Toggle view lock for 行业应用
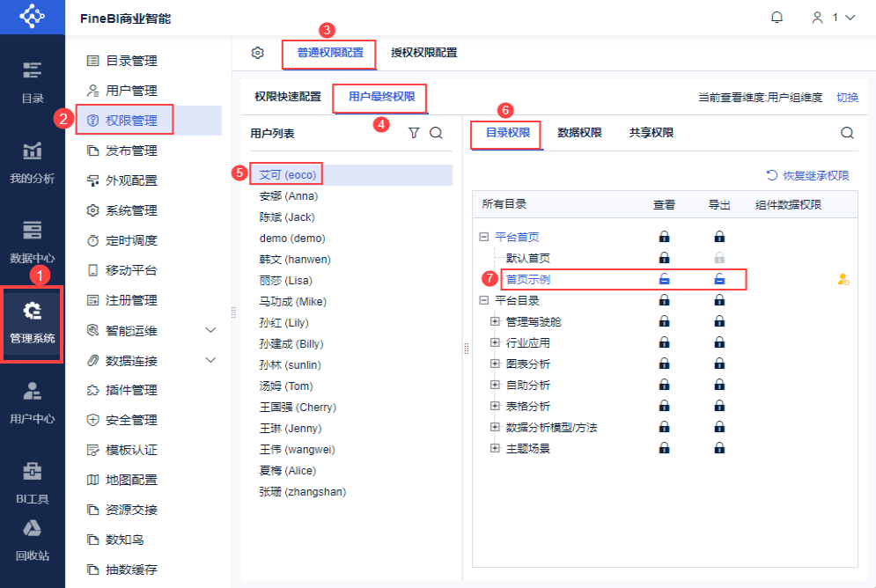Image resolution: width=876 pixels, height=588 pixels. click(x=664, y=343)
